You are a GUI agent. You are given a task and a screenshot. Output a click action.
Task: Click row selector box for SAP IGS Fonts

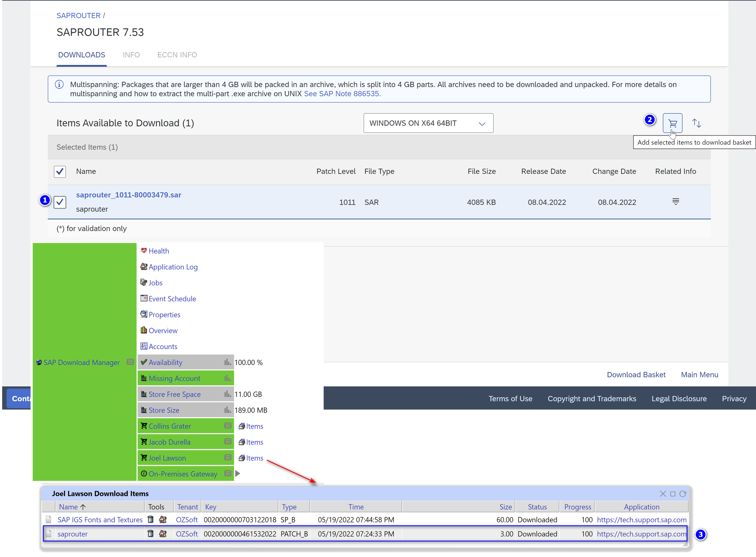pyautogui.click(x=49, y=519)
